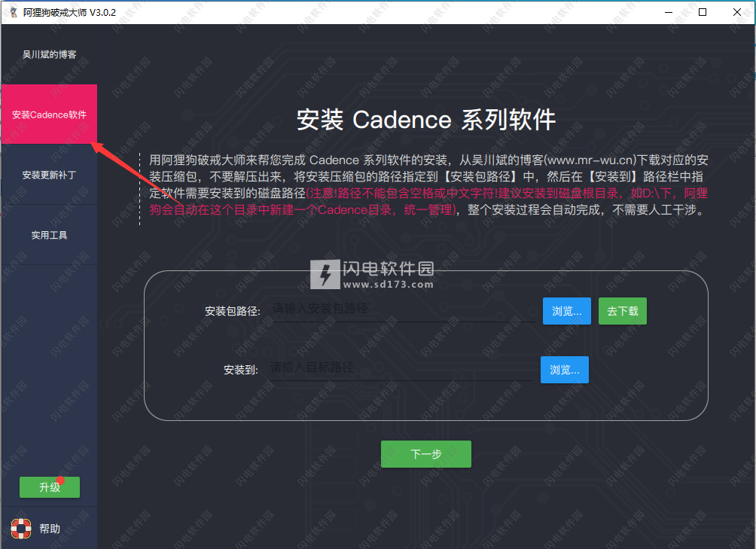Click 浏览 next to 安装包路径
The width and height of the screenshot is (756, 549).
[566, 311]
